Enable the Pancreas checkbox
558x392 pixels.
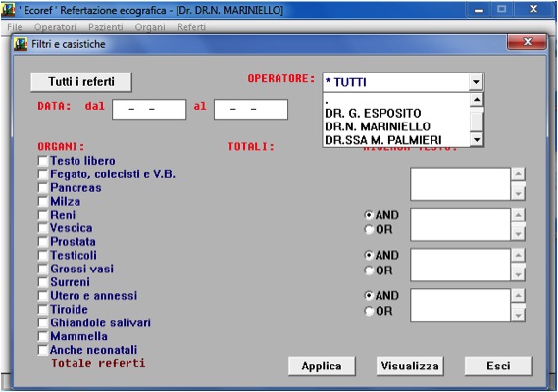[43, 188]
